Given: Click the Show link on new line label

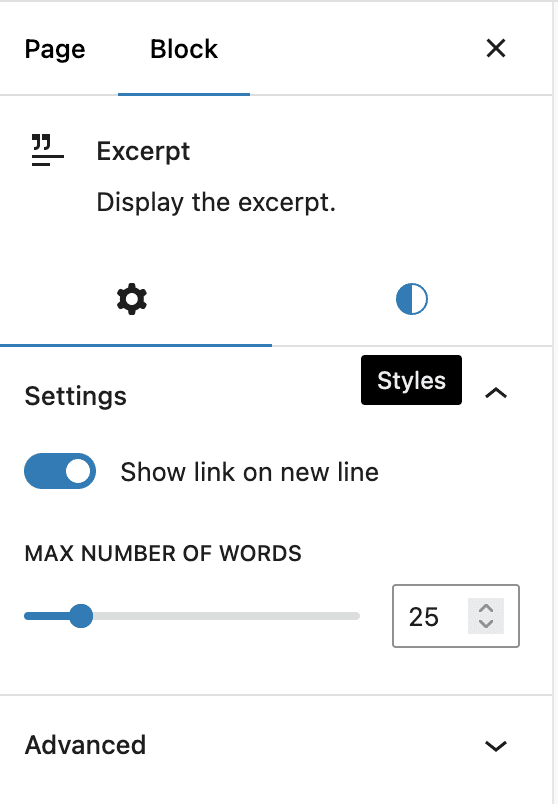Looking at the screenshot, I should (249, 472).
